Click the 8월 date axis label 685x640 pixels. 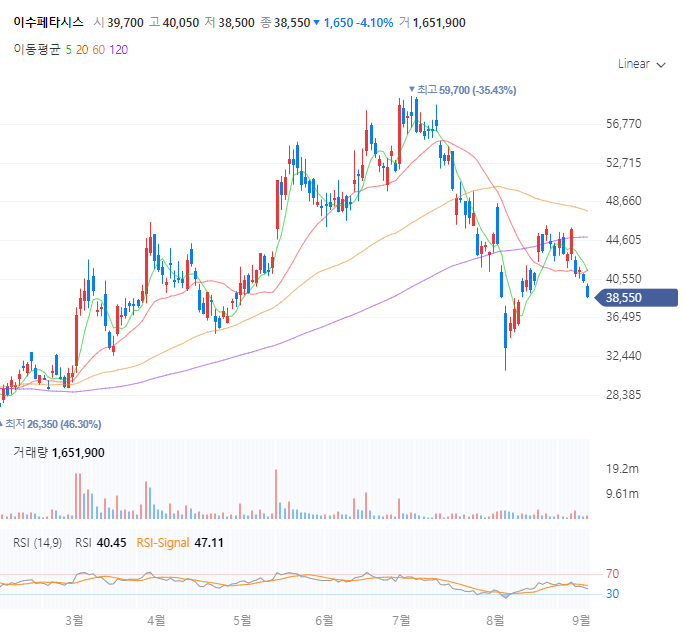pyautogui.click(x=495, y=620)
